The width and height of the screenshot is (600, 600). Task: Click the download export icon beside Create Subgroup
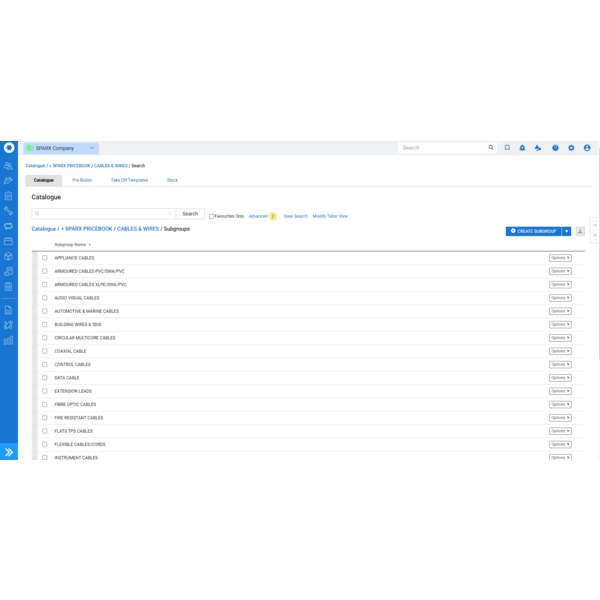click(580, 231)
